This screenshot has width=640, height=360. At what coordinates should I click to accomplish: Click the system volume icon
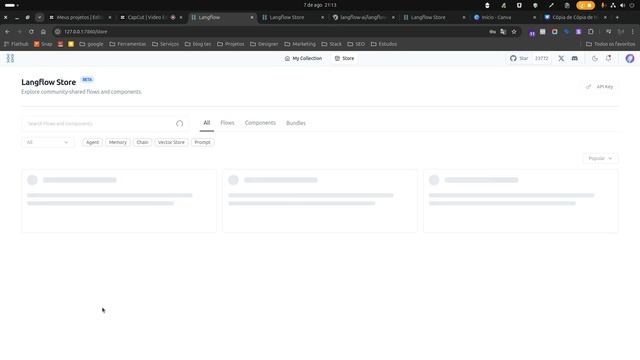pyautogui.click(x=622, y=5)
